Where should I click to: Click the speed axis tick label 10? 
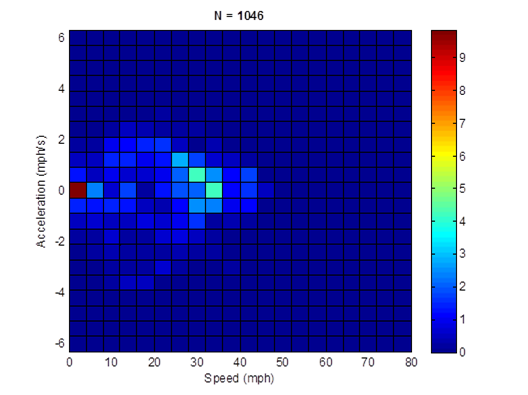click(111, 362)
